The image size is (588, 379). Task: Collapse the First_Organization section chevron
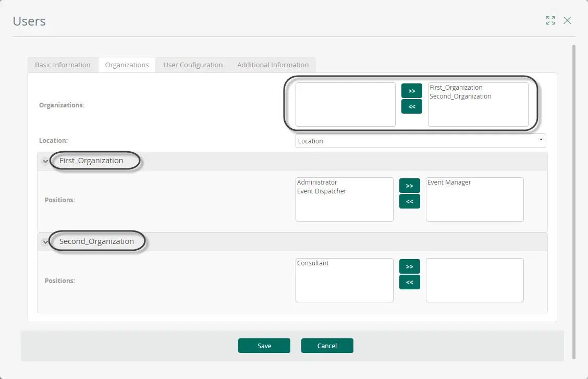pyautogui.click(x=45, y=161)
